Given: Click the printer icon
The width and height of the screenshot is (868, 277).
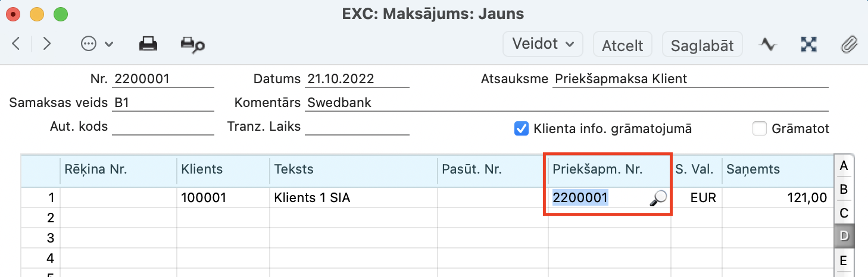Looking at the screenshot, I should (x=148, y=44).
